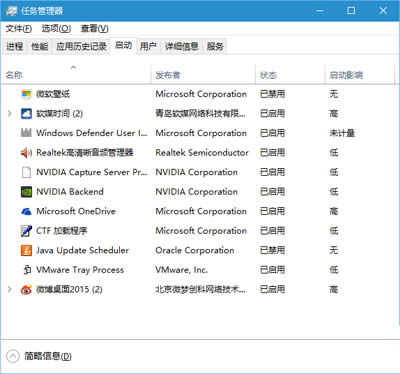400x374 pixels.
Task: Switch to the 服务 tab
Action: tap(215, 46)
